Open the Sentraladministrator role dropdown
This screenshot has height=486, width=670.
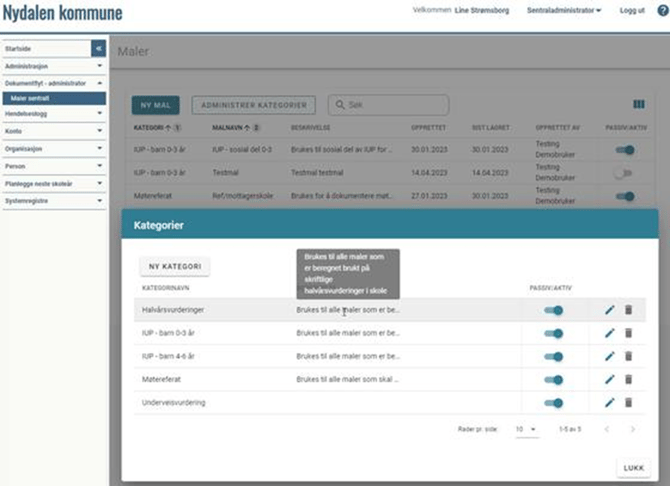(564, 11)
